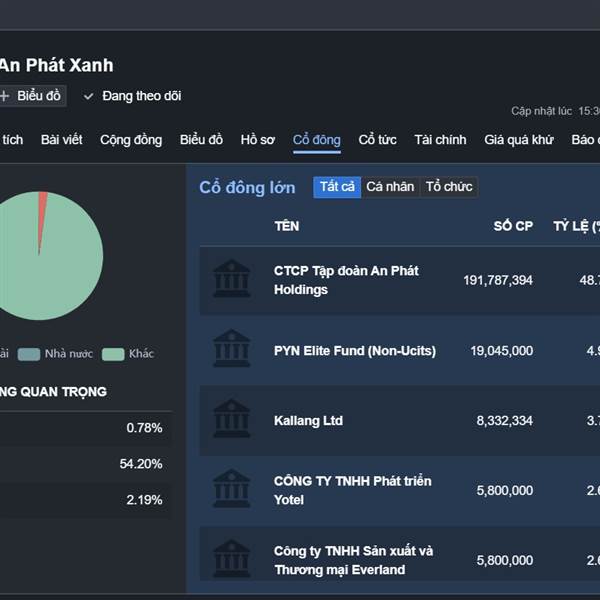Open the Giá quá khứ tab
Viewport: 600px width, 600px height.
[518, 140]
